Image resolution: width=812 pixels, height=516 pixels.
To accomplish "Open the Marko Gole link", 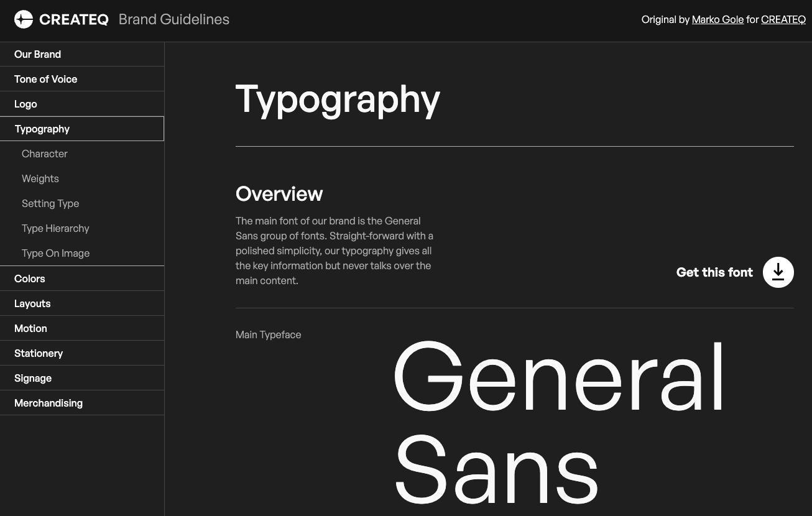I will [717, 19].
